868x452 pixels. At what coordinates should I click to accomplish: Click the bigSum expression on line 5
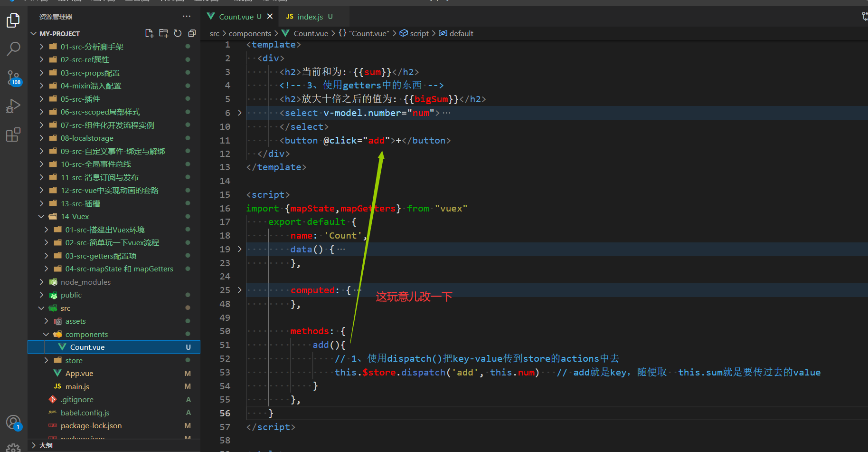pos(431,99)
